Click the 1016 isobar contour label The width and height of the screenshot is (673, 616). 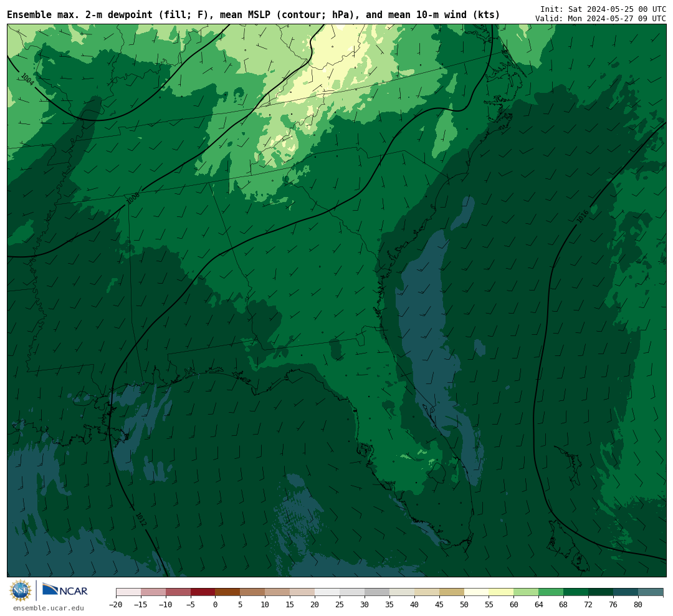coord(583,216)
